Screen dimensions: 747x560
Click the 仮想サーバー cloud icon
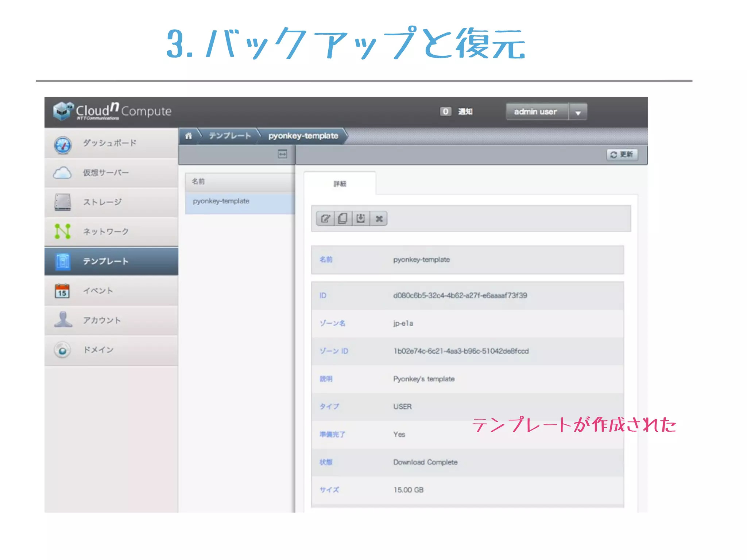62,173
